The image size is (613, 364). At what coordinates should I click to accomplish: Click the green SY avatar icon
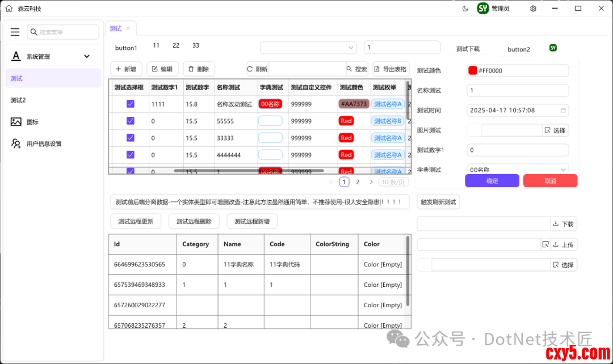coord(483,9)
